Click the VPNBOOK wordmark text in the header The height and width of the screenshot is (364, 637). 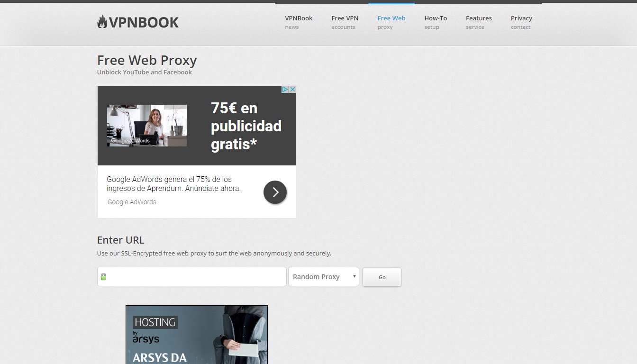(144, 22)
